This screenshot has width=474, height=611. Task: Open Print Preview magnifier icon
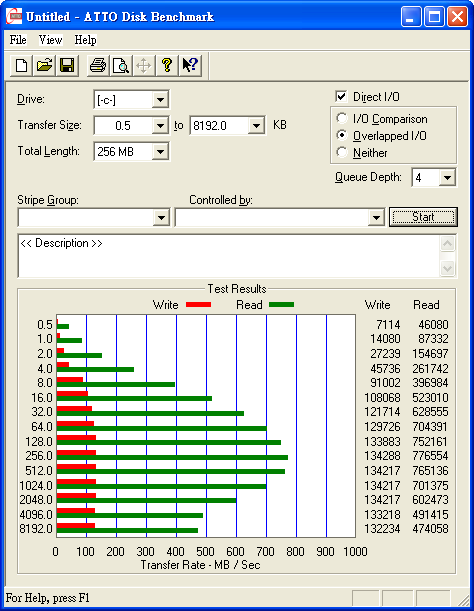point(120,65)
